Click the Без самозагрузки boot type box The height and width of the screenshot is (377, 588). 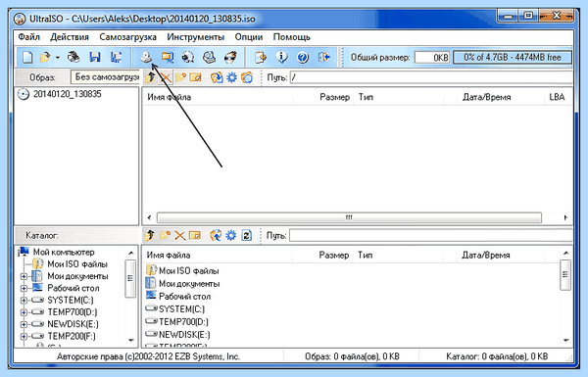(x=105, y=77)
